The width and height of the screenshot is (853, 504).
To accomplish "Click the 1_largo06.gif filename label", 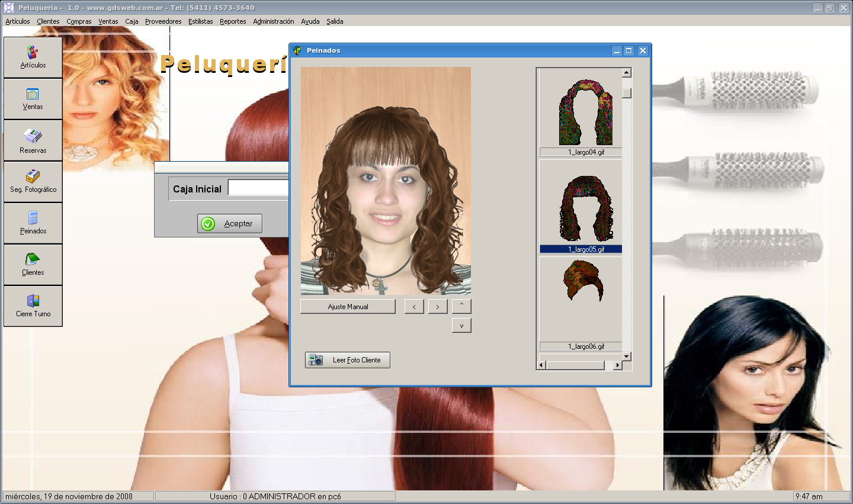I will pyautogui.click(x=581, y=346).
